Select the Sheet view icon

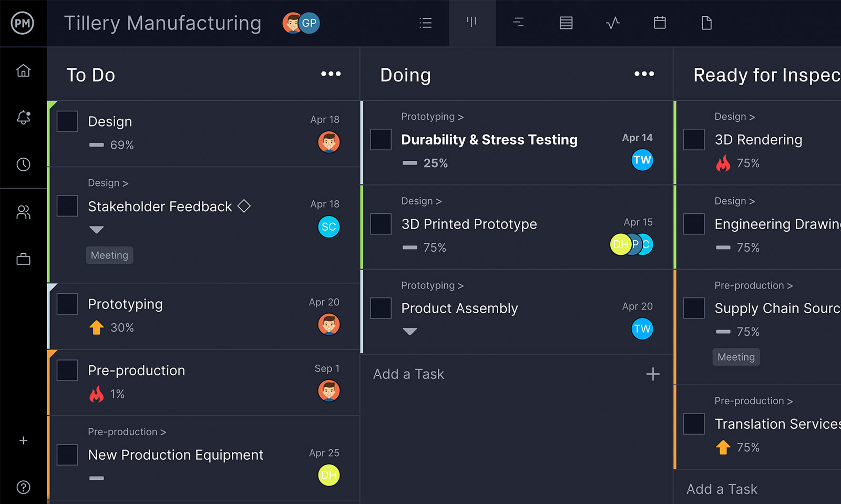point(566,23)
